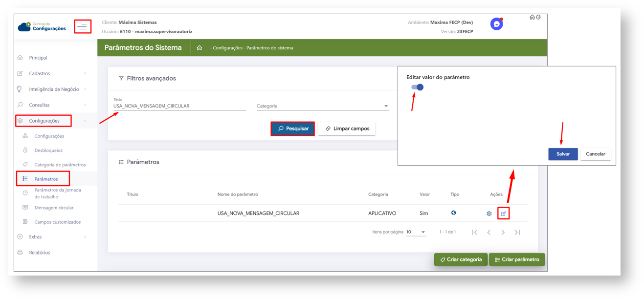644x299 pixels.
Task: Open Mensagem circular menu item
Action: tap(54, 208)
